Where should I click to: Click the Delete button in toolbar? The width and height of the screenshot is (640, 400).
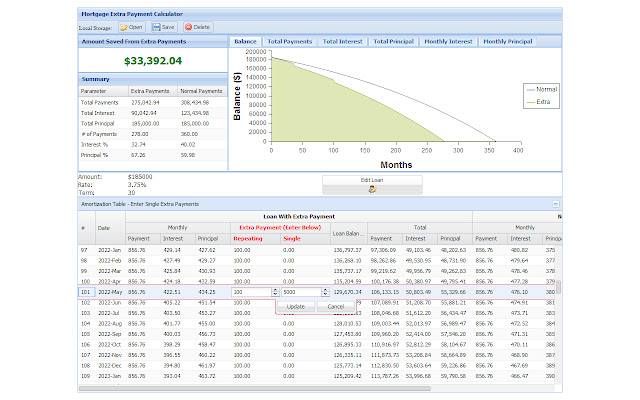[197, 27]
